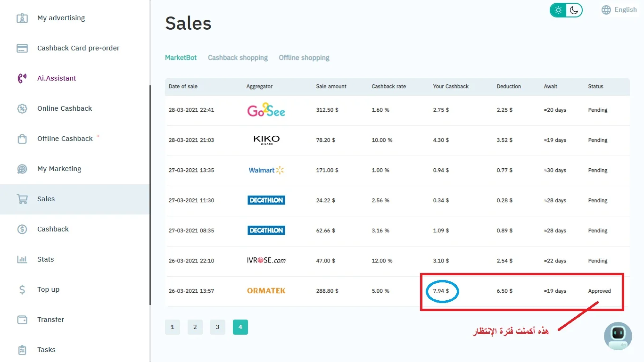The image size is (644, 362).
Task: Open the chatbot robot avatar
Action: (x=618, y=336)
